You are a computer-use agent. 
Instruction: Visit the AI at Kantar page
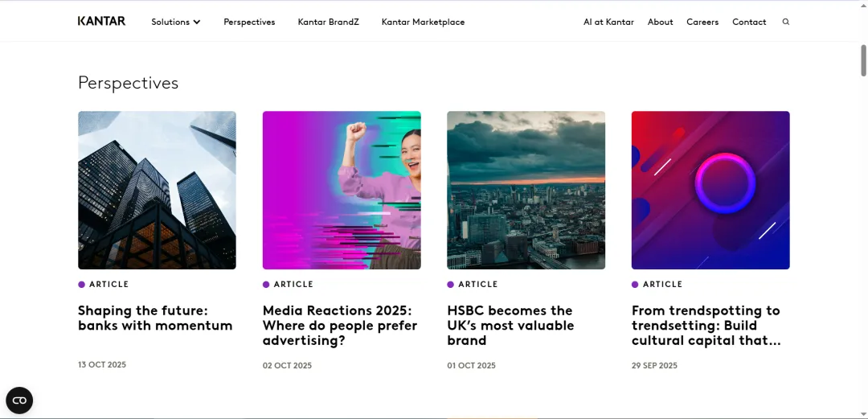tap(608, 22)
